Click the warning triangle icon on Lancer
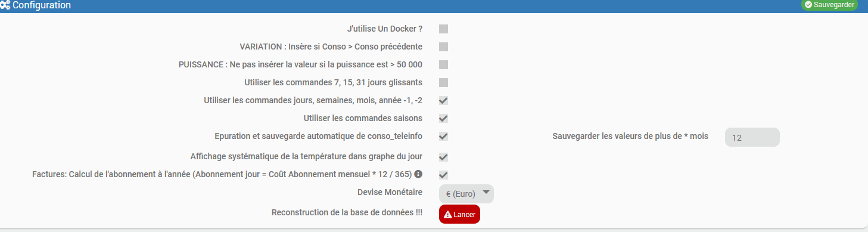The height and width of the screenshot is (232, 868). point(448,215)
